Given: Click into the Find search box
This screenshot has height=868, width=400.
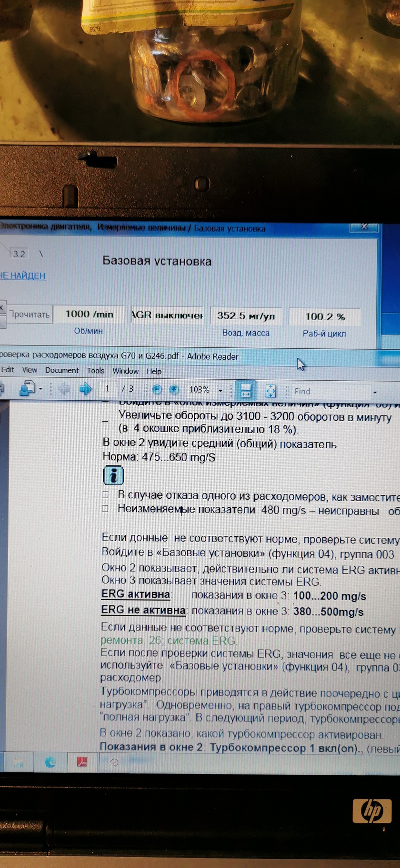Looking at the screenshot, I should (329, 392).
